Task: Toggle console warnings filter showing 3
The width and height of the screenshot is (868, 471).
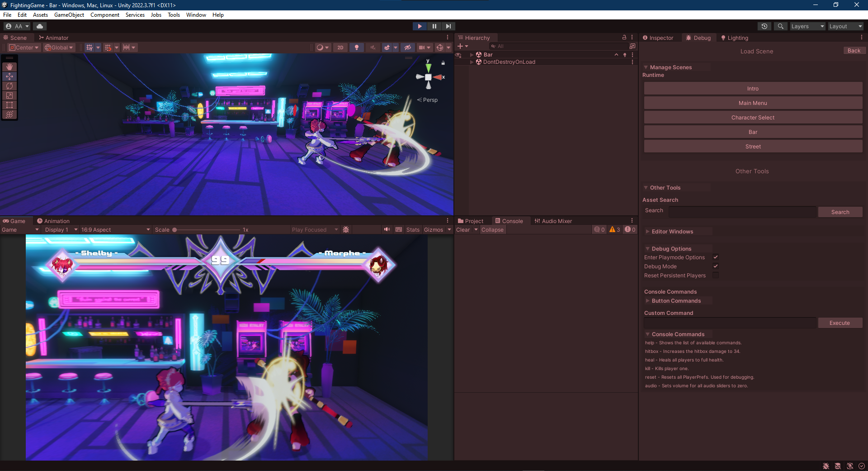Action: [x=614, y=230]
